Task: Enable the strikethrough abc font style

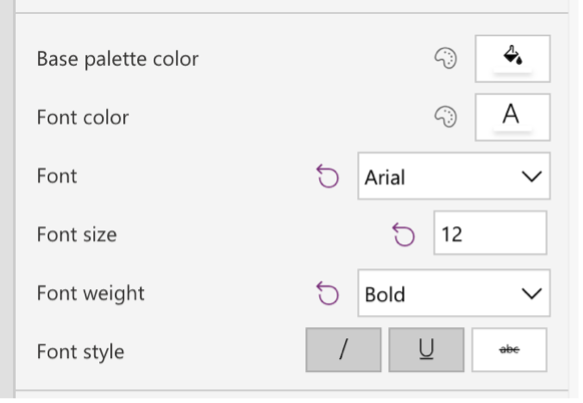Action: (x=509, y=350)
